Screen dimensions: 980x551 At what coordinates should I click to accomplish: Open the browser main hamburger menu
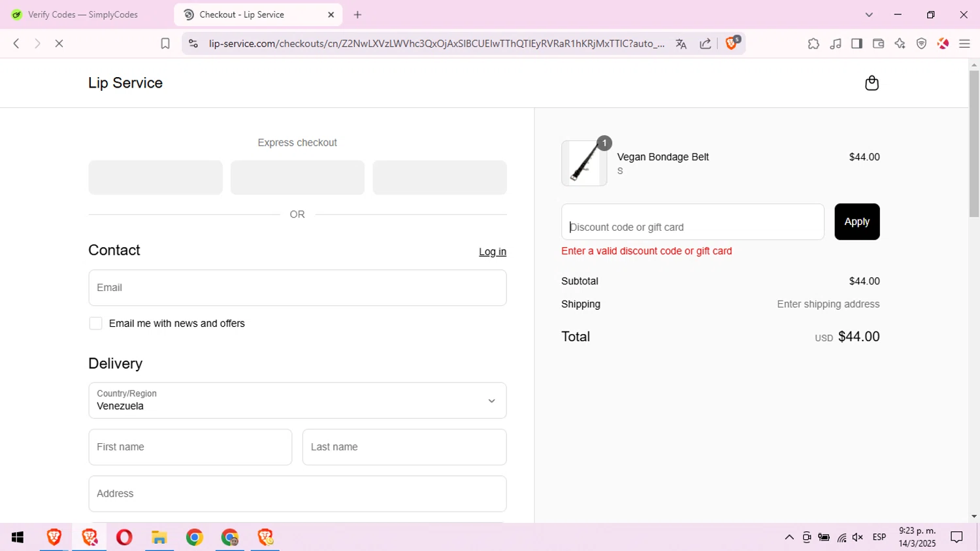(x=964, y=44)
